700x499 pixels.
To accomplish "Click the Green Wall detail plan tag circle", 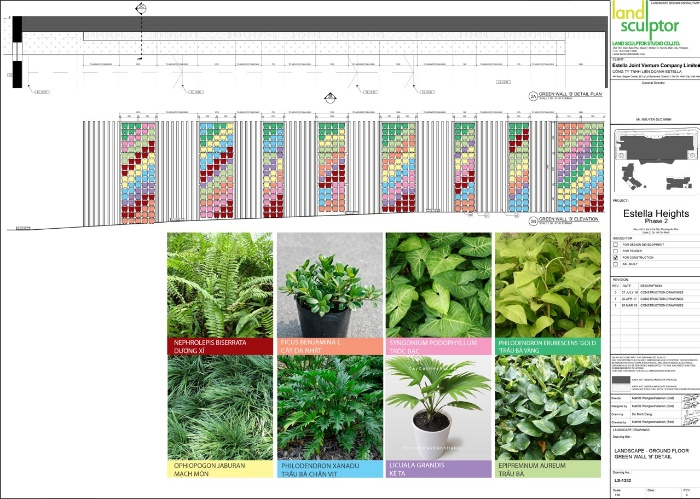I will 532,97.
